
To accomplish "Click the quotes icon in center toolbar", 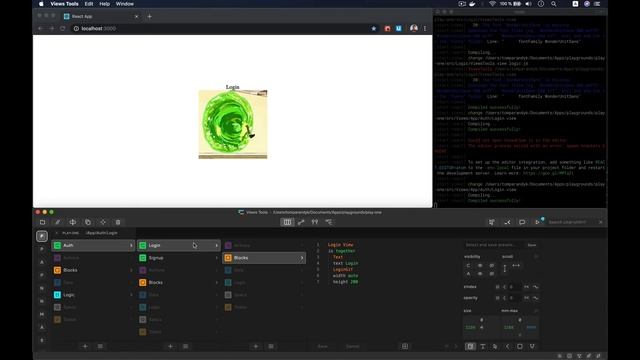I will tap(315, 222).
